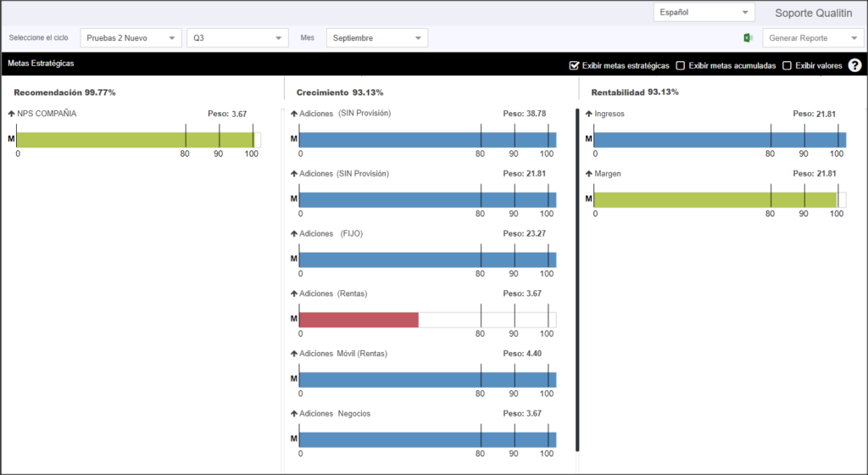Click the Adiciones (Rentas) label

point(333,293)
